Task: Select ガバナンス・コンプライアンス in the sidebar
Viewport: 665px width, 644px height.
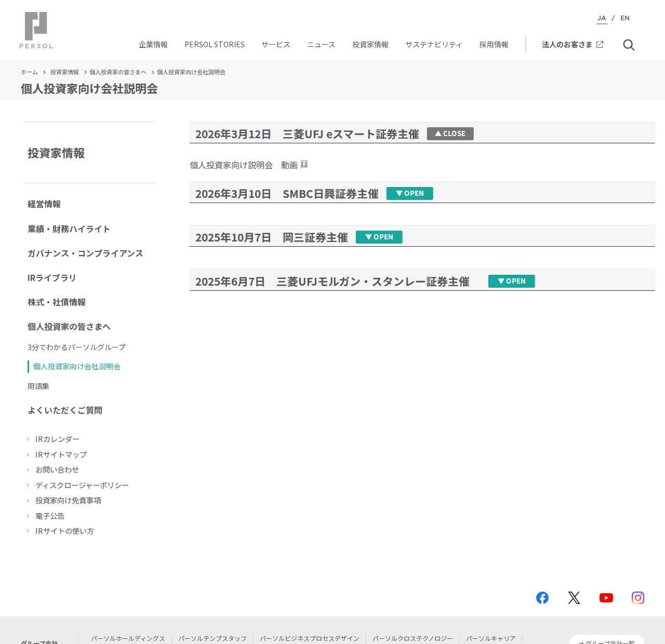Action: [x=85, y=253]
